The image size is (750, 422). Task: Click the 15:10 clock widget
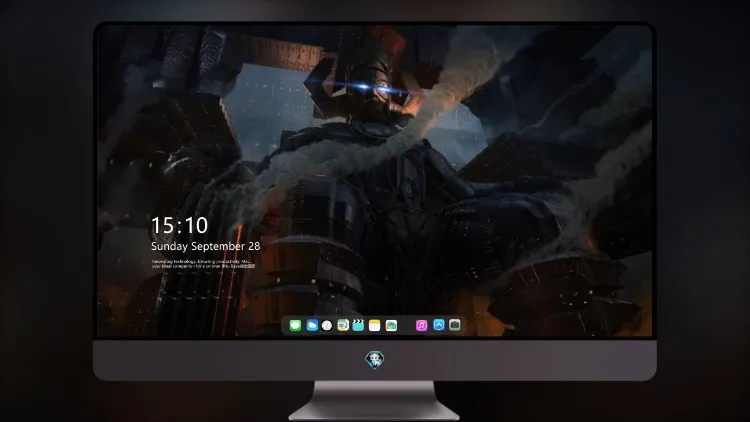click(179, 225)
